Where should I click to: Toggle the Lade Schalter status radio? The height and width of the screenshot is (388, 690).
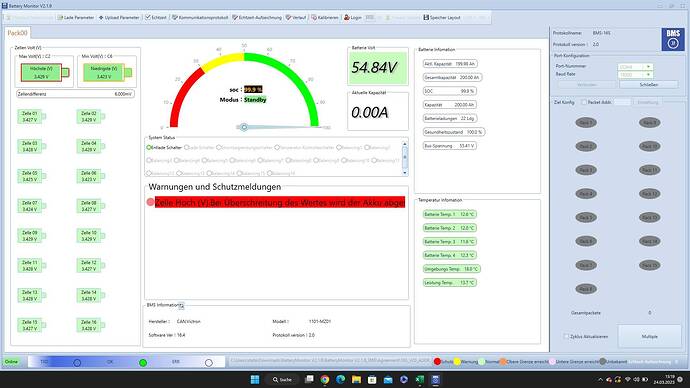(187, 148)
